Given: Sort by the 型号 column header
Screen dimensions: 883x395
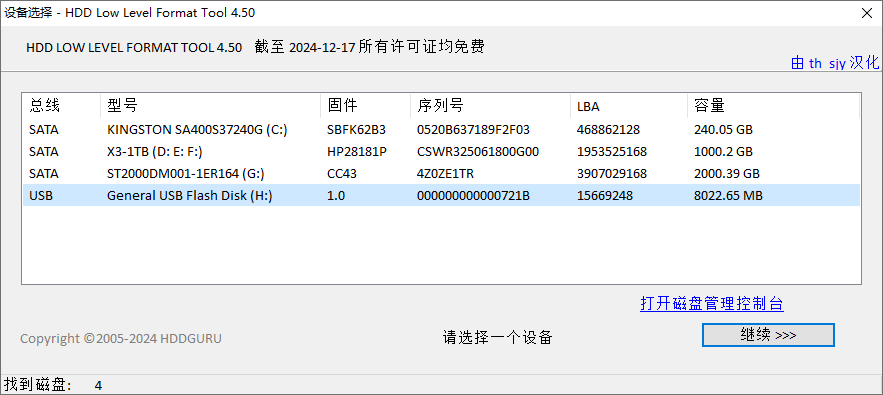Looking at the screenshot, I should tap(211, 105).
